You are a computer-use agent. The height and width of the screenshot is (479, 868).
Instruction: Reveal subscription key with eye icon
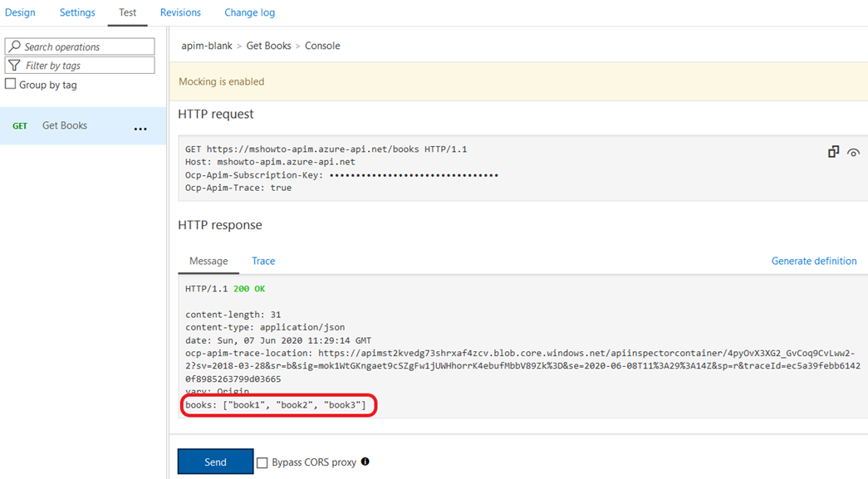click(x=854, y=153)
